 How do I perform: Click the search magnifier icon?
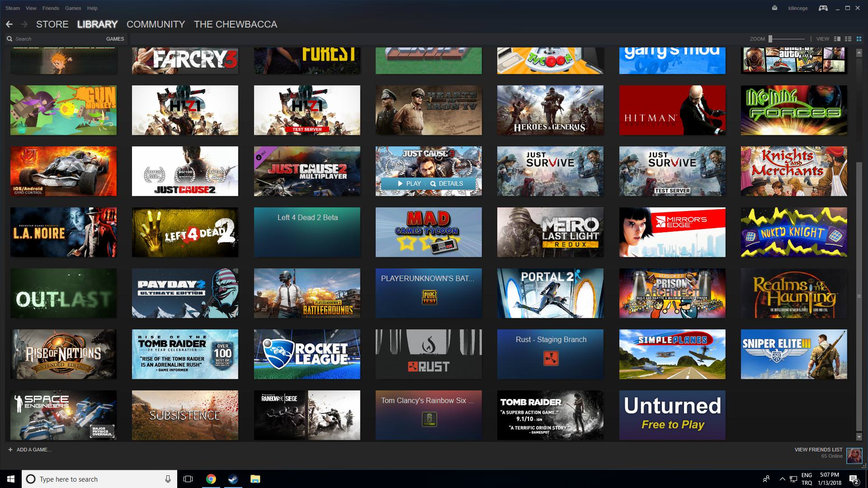(9, 39)
